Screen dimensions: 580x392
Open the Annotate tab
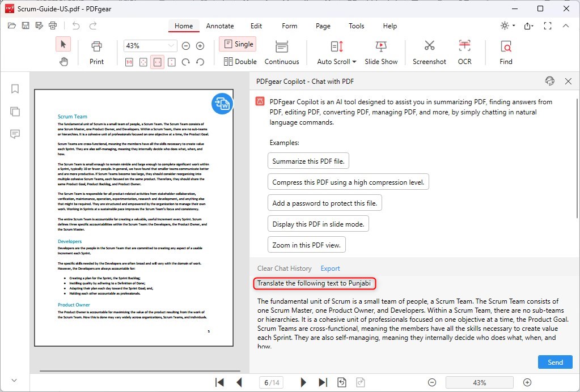coord(220,26)
